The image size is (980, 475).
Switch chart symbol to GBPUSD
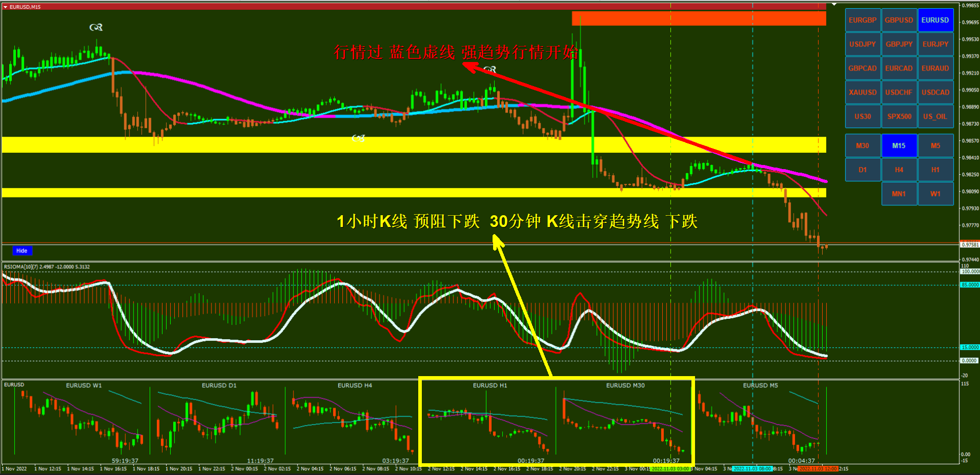coord(899,20)
